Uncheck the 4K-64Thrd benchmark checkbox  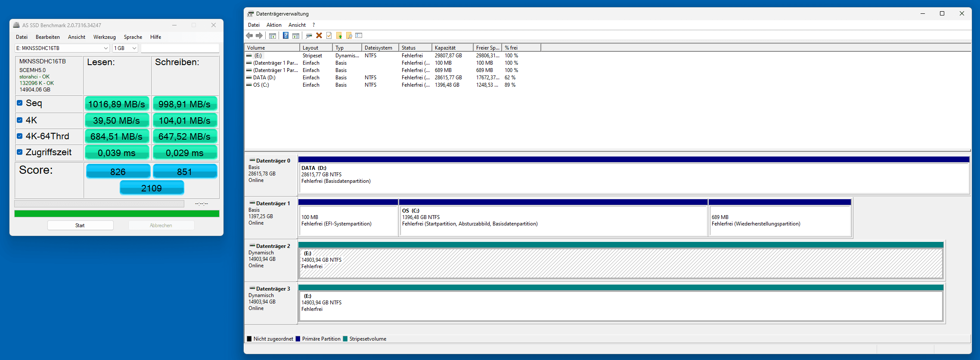coord(20,136)
